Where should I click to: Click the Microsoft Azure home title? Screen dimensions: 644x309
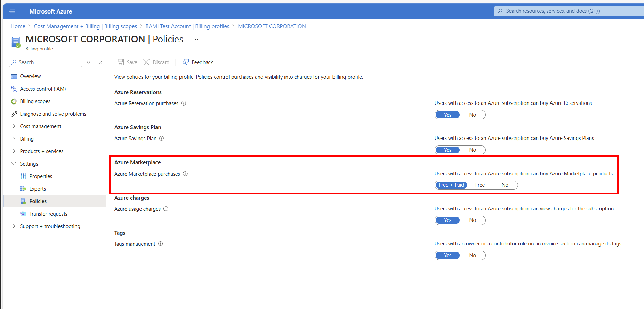click(51, 11)
